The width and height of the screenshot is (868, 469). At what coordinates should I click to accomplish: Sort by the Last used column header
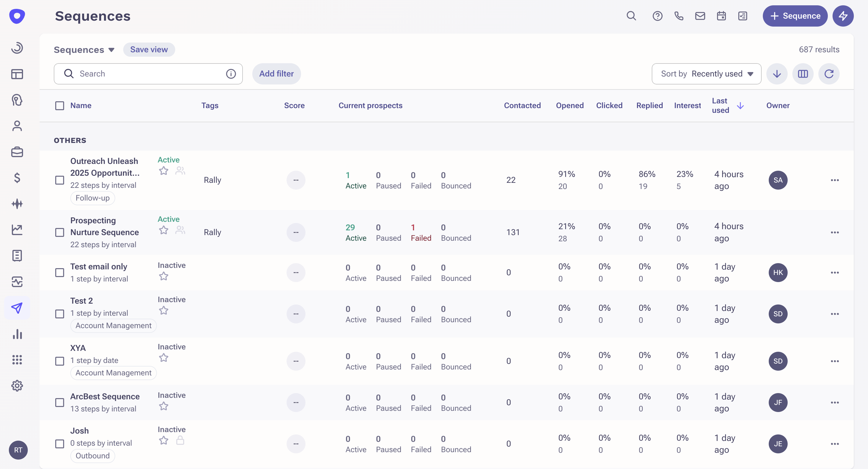720,105
